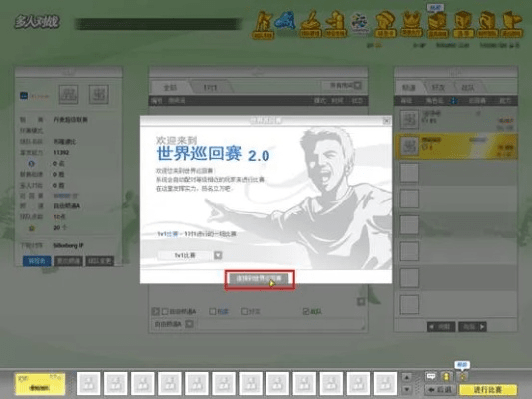532x399 pixels.
Task: Click the small square icon above chat filters
Action: [x=361, y=301]
